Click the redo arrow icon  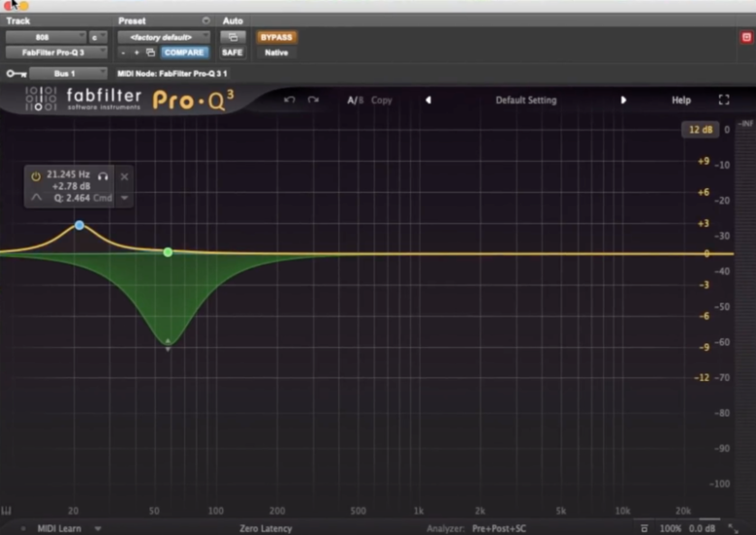pyautogui.click(x=313, y=100)
